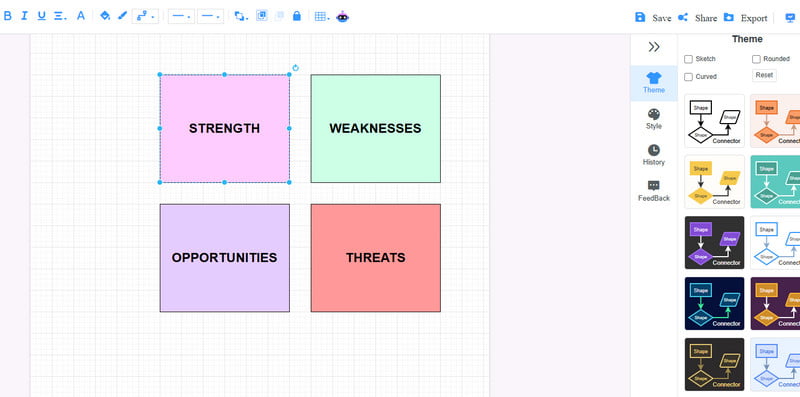The image size is (800, 397).
Task: Open the FeedBack tab
Action: pos(654,191)
